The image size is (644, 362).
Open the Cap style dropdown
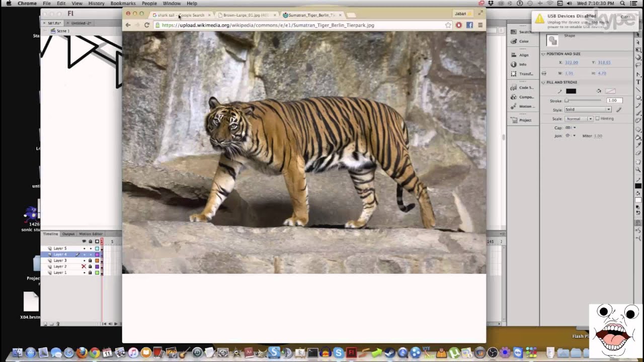[x=570, y=128]
